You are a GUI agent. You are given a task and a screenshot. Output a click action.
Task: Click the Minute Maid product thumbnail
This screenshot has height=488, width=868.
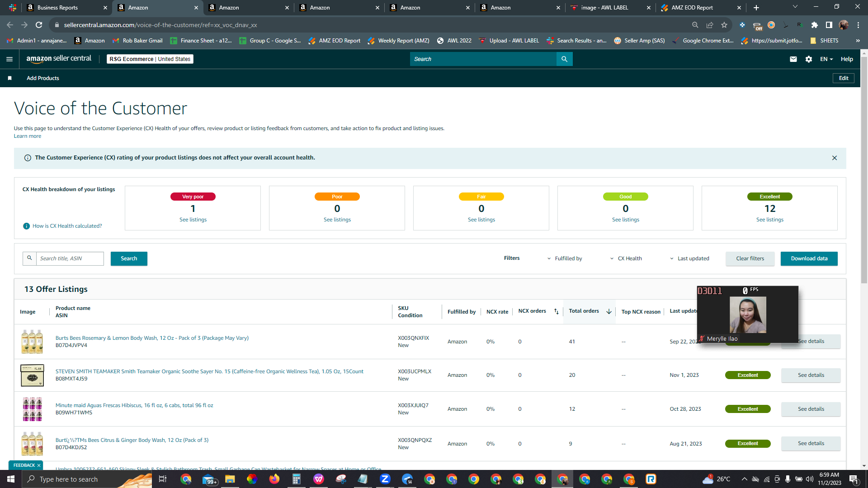tap(33, 409)
